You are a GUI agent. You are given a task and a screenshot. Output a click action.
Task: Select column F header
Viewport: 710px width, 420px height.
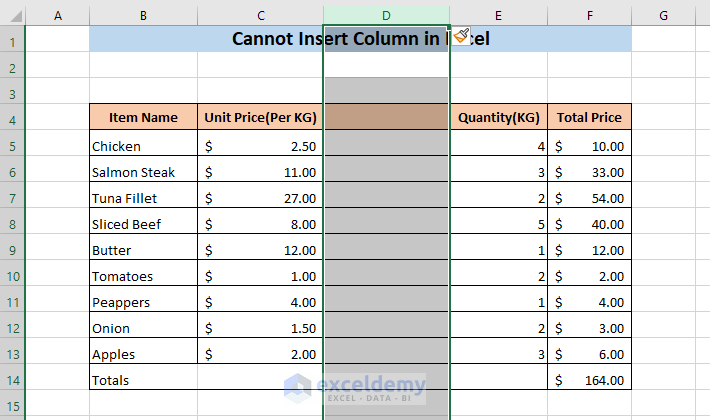click(589, 15)
